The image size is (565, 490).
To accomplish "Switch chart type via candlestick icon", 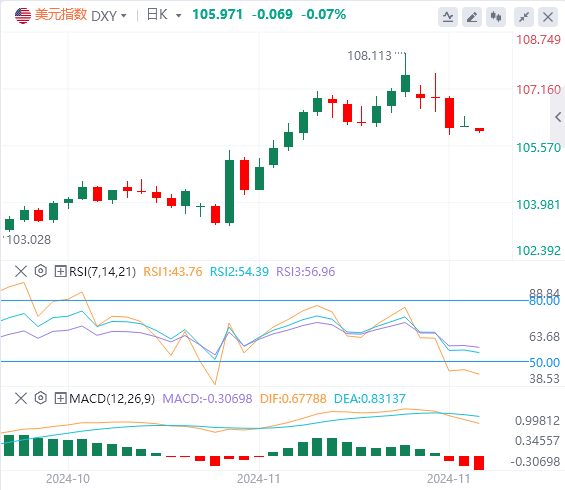I will click(496, 17).
